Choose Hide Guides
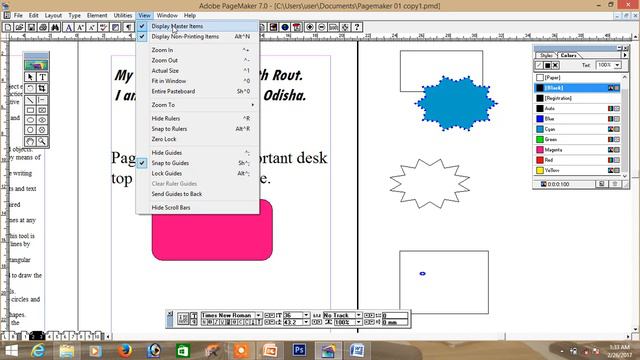The width and height of the screenshot is (640, 360). pos(198,153)
